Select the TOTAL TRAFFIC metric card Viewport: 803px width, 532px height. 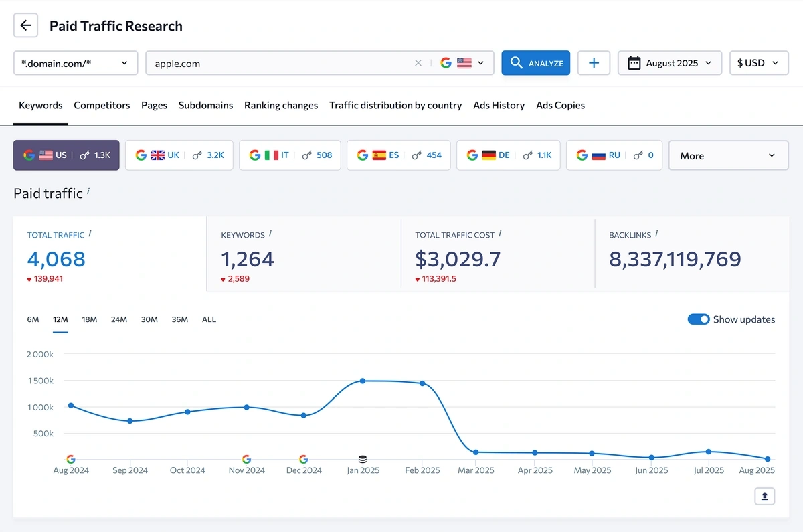click(x=110, y=254)
